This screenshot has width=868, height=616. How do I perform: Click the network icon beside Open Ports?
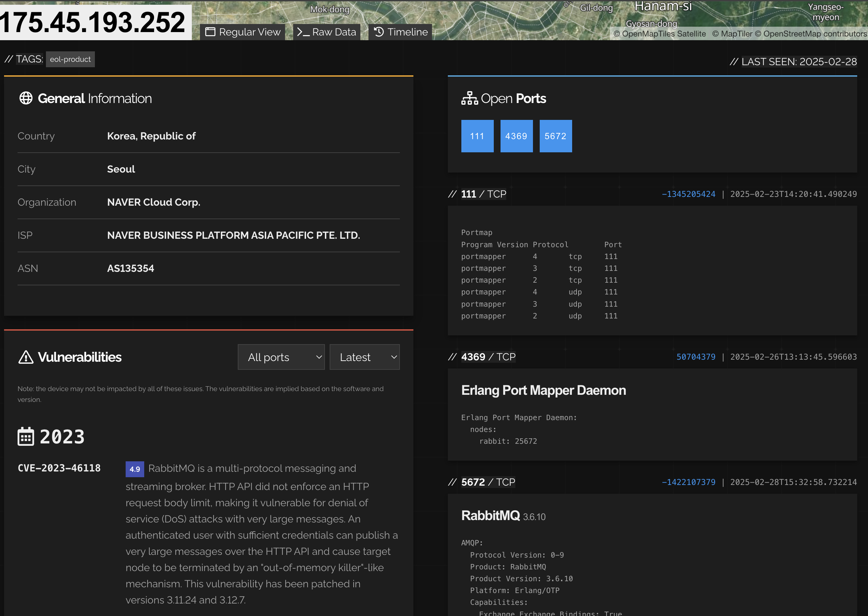[x=469, y=98]
